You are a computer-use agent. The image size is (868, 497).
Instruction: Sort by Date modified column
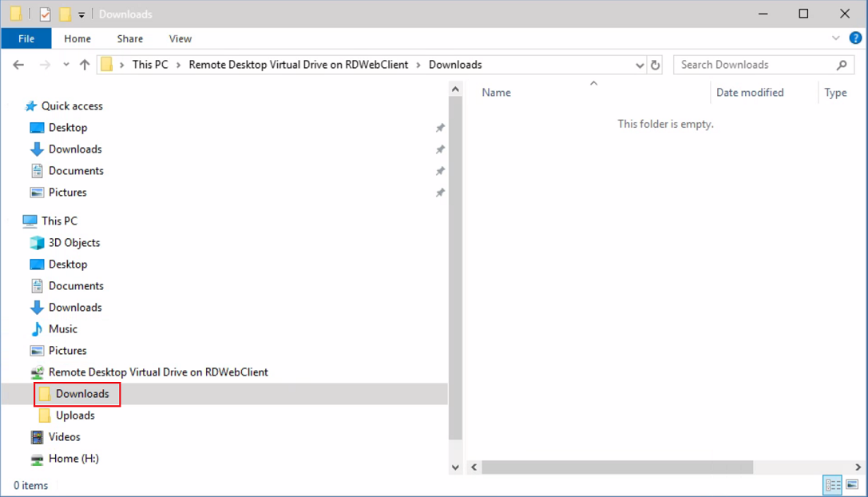pyautogui.click(x=750, y=93)
